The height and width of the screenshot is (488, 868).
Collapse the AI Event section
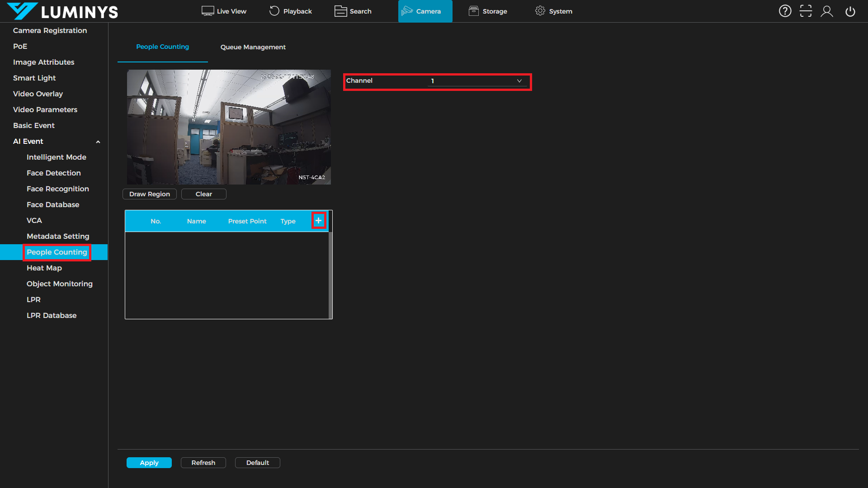(98, 142)
